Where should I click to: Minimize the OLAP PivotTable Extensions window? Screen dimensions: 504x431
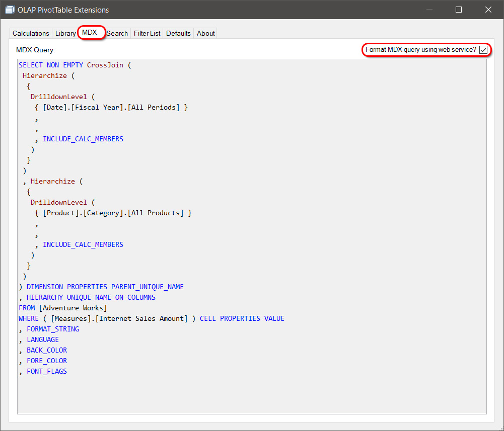tap(429, 10)
